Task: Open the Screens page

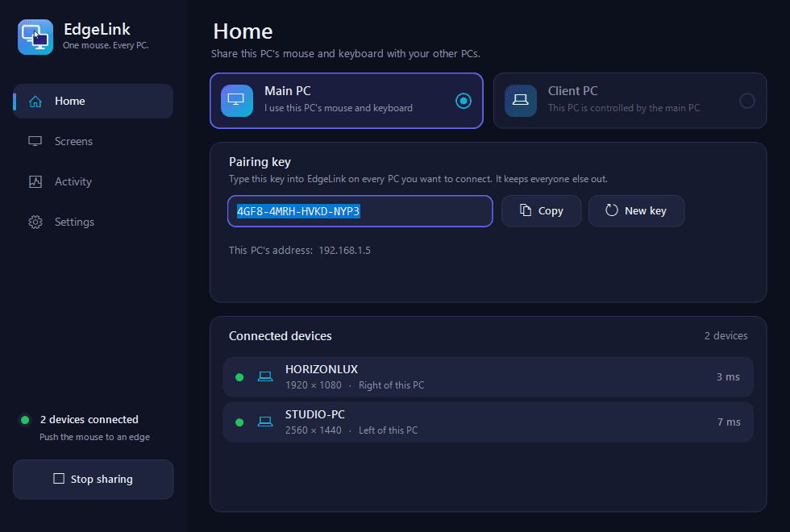Action: pyautogui.click(x=94, y=142)
